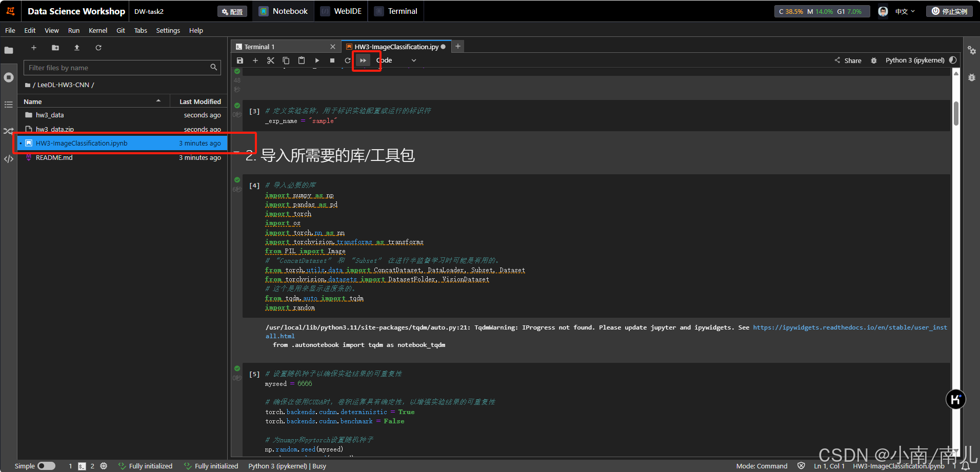
Task: Open the cell type Code dropdown
Action: (396, 60)
